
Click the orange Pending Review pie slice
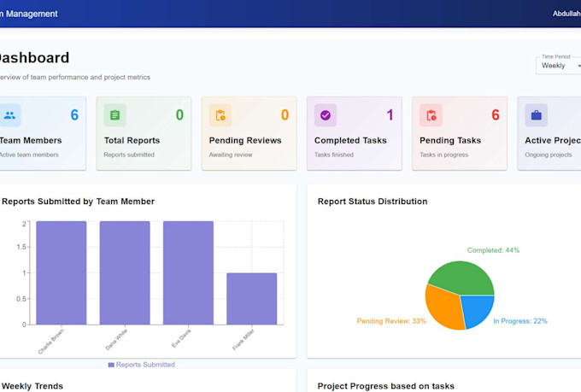(x=443, y=308)
